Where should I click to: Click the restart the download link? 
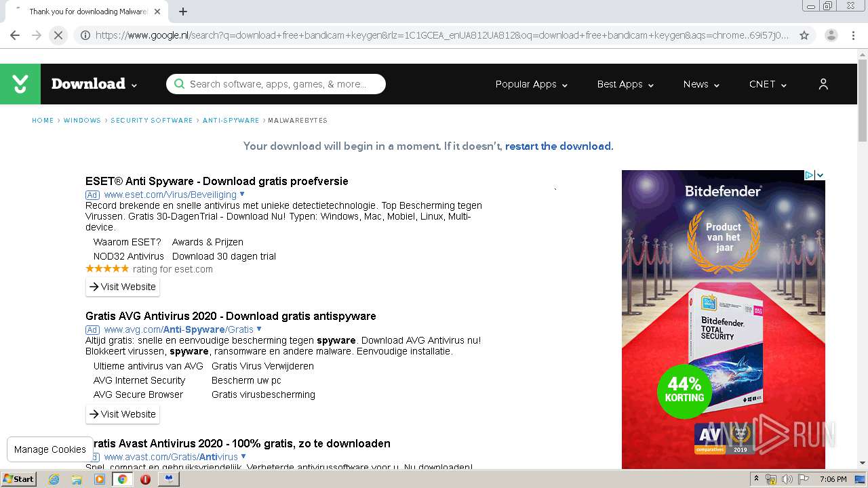point(558,146)
